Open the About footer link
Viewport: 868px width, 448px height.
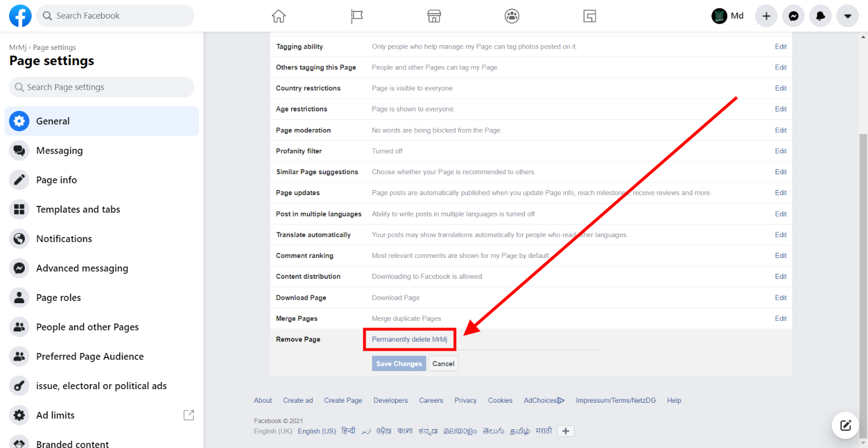[x=263, y=400]
